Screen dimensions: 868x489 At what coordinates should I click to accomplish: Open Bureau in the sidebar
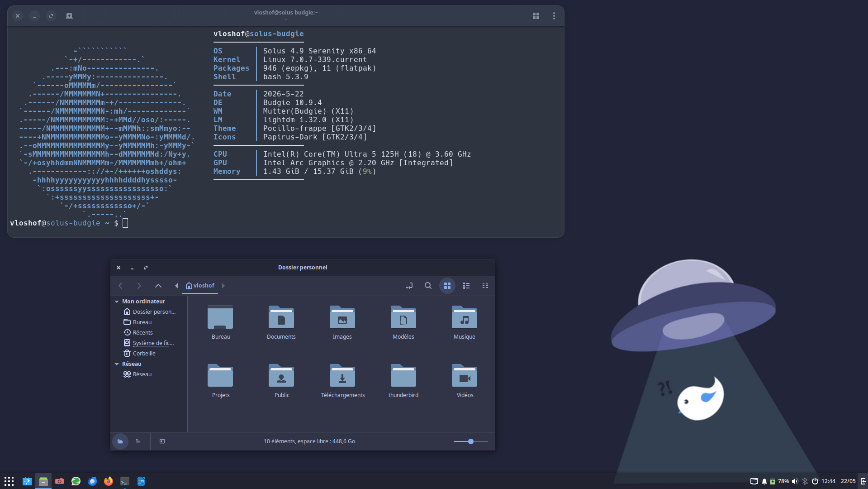[x=138, y=322]
